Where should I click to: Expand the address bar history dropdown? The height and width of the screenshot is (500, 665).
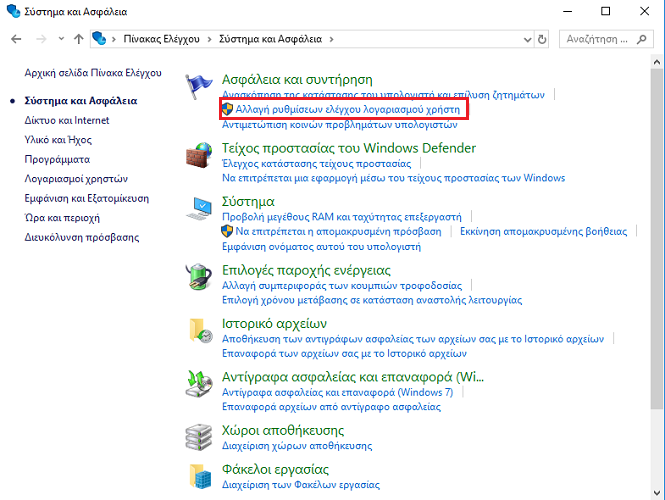tap(528, 39)
